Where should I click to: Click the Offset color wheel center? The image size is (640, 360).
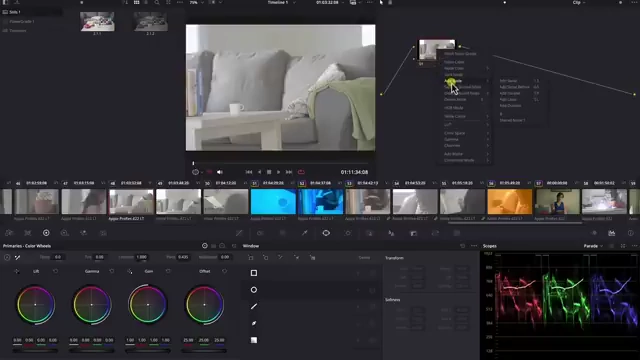(x=204, y=304)
